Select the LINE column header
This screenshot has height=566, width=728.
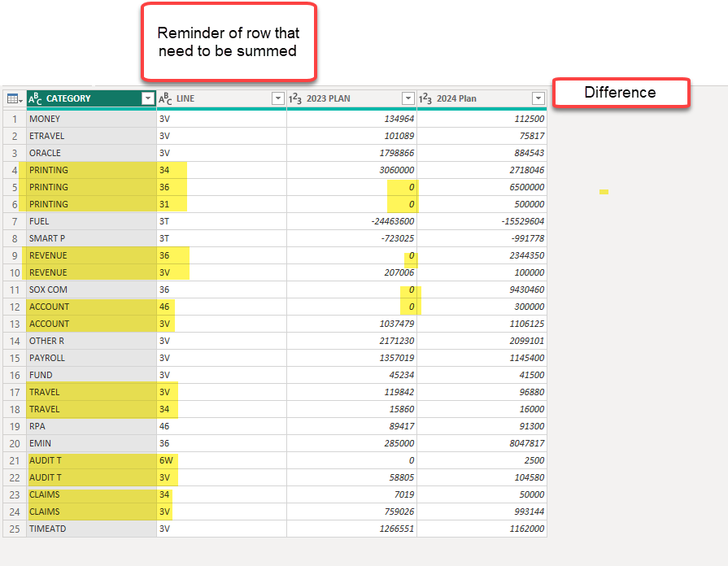221,98
